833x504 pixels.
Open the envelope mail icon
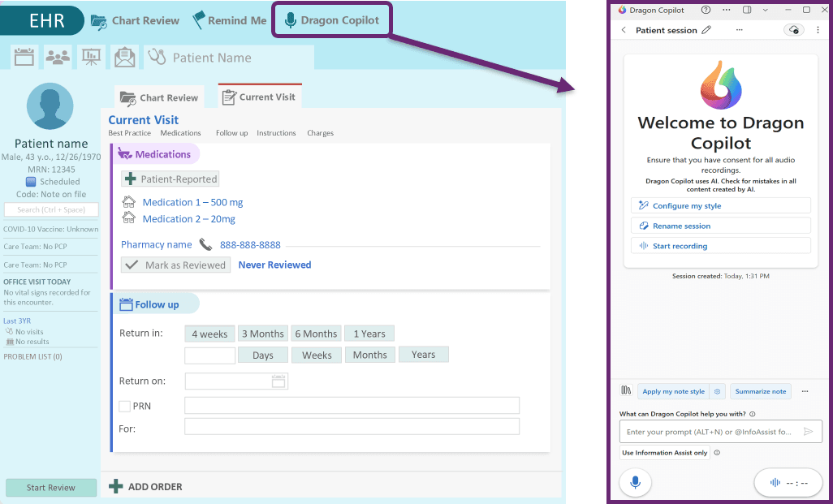point(124,57)
